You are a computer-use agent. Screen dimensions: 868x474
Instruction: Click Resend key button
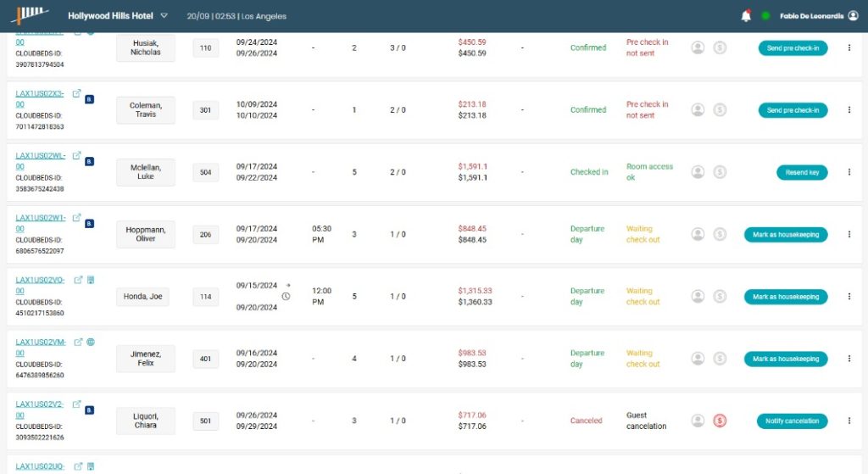pos(801,172)
